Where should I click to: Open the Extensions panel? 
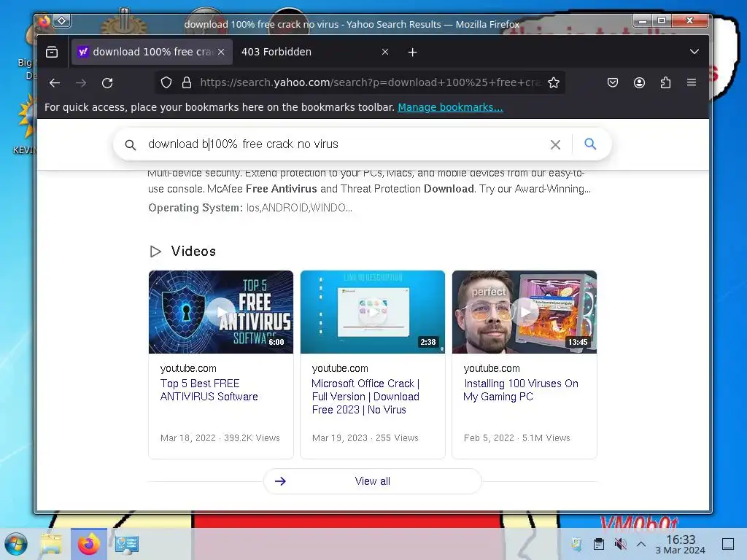[x=665, y=83]
